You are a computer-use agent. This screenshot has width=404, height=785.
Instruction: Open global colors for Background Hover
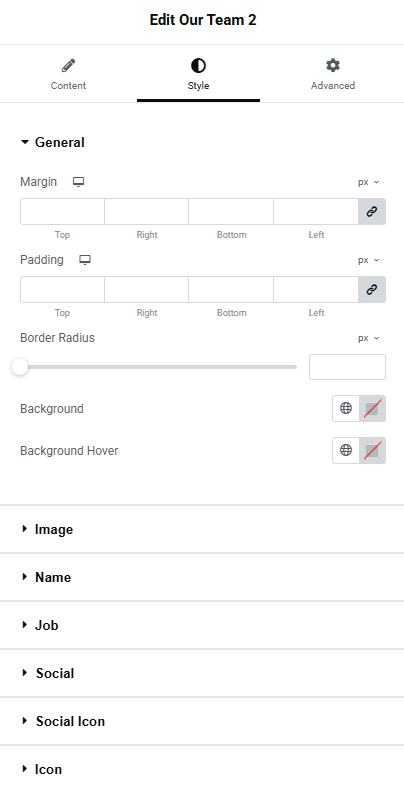[346, 451]
